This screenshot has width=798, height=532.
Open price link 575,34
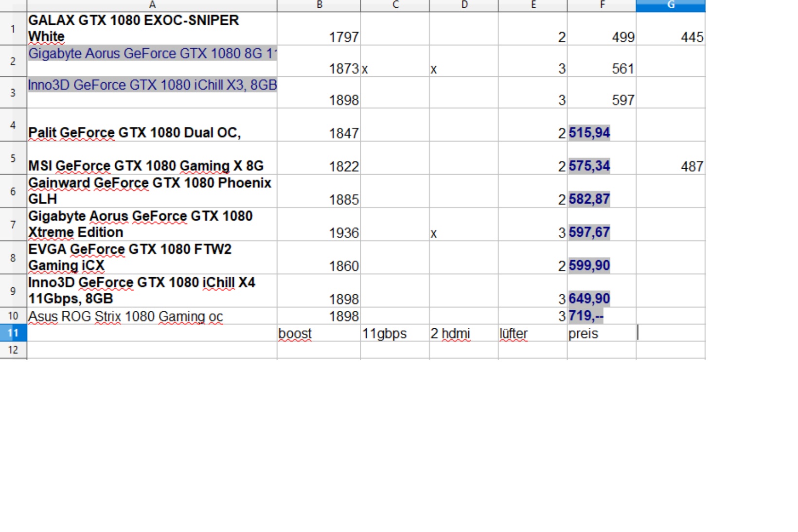click(589, 166)
